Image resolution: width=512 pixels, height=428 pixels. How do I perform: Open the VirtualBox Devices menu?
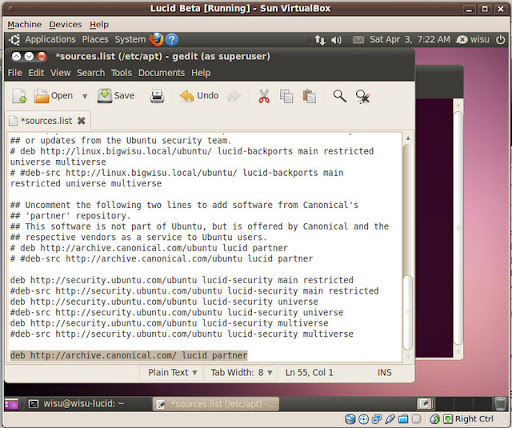point(65,24)
